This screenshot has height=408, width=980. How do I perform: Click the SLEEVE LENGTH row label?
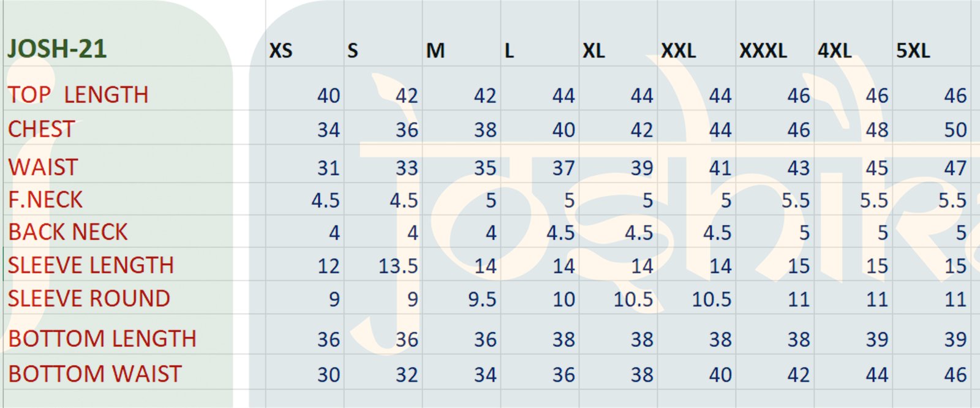coord(91,265)
